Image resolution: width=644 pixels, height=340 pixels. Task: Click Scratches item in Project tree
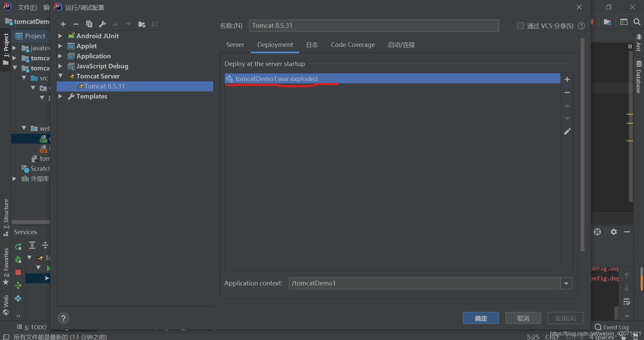(x=36, y=168)
